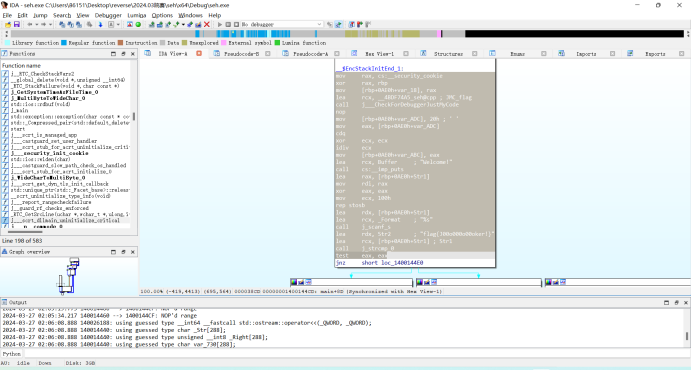Jump back with the left arrow
The height and width of the screenshot is (371, 692).
[30, 25]
